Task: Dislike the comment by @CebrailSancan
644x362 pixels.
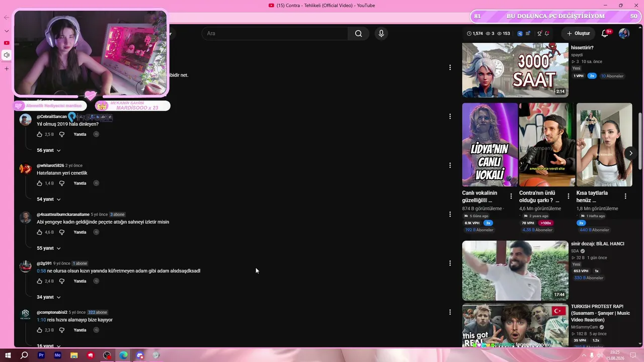Action: (x=62, y=134)
